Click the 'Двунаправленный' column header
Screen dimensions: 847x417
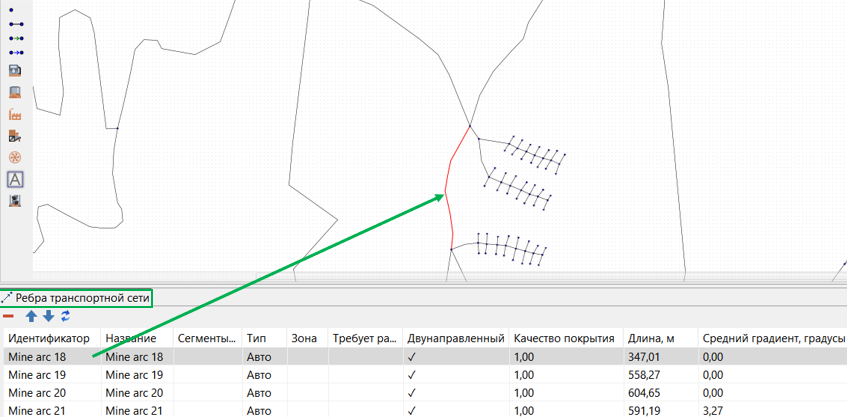[456, 339]
